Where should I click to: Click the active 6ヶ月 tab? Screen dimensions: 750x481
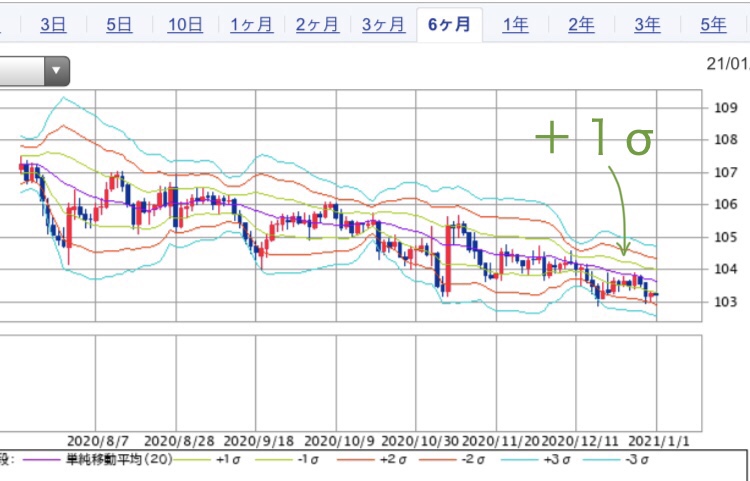coord(450,24)
